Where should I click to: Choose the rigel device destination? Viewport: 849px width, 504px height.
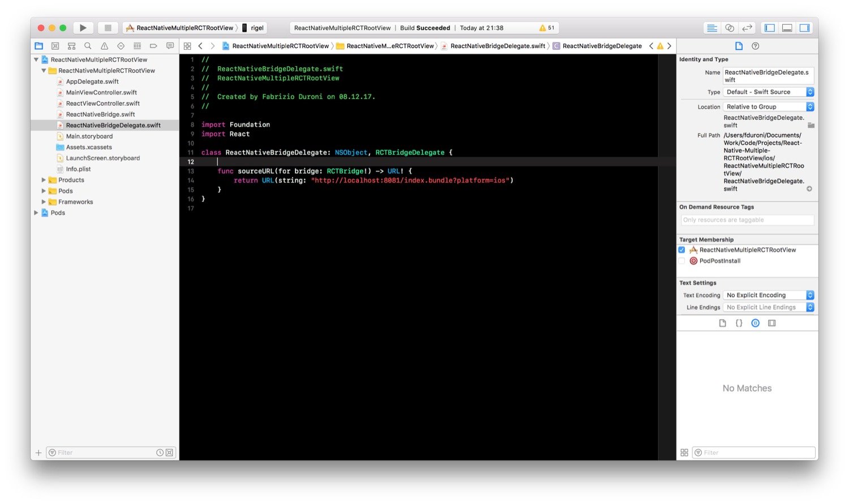tap(253, 28)
